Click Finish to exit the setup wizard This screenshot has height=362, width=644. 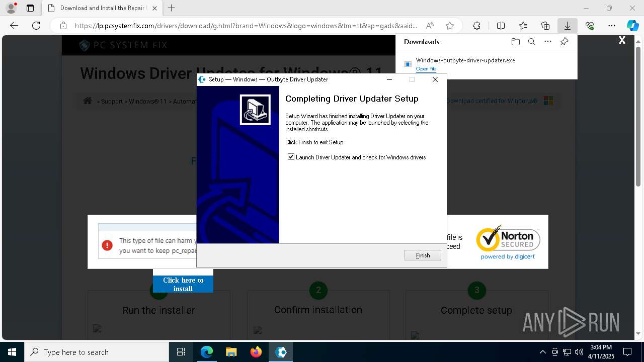[x=423, y=255]
